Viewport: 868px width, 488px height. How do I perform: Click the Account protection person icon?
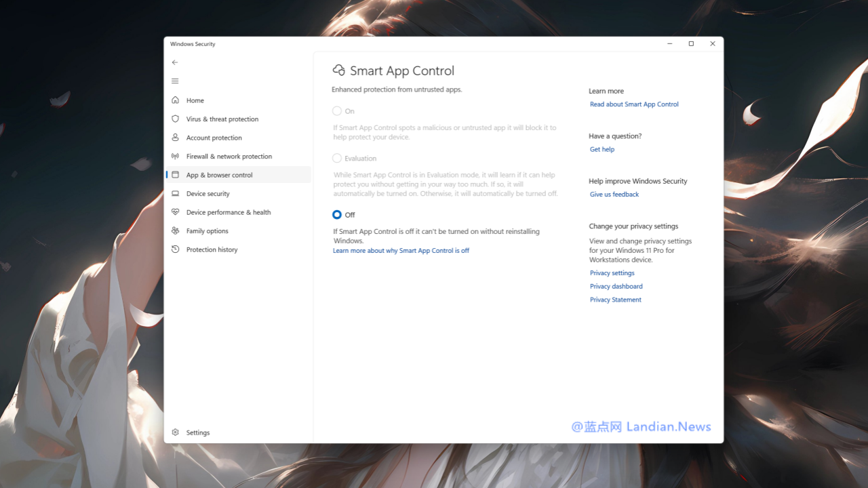(175, 138)
